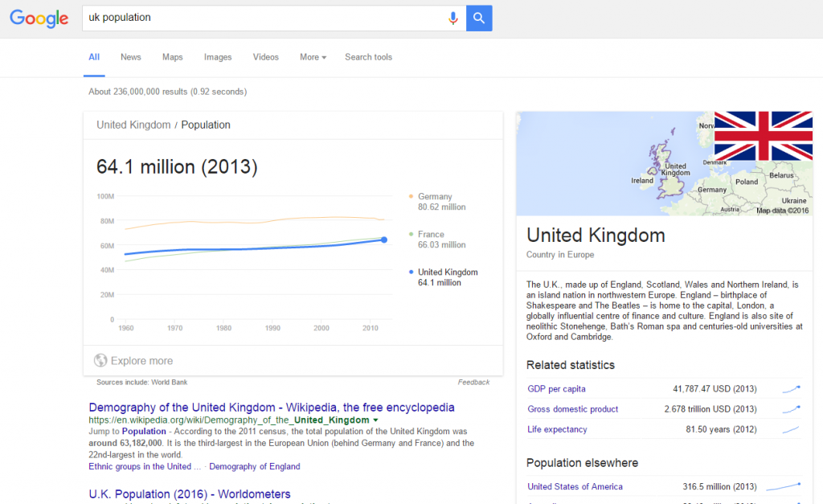Click 316.5 million (2013) value
This screenshot has height=504, width=823.
[x=719, y=486]
